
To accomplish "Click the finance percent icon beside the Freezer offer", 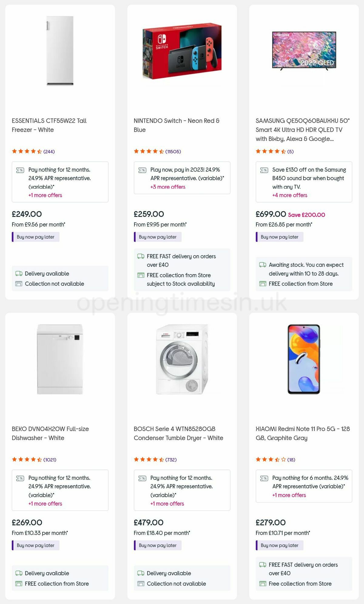I will [x=20, y=170].
